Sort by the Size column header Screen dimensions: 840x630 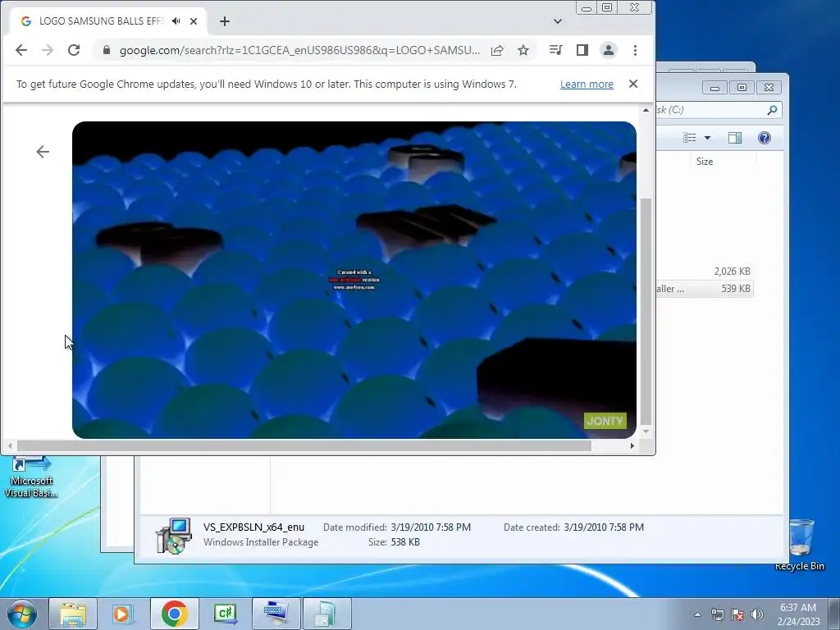(x=705, y=162)
